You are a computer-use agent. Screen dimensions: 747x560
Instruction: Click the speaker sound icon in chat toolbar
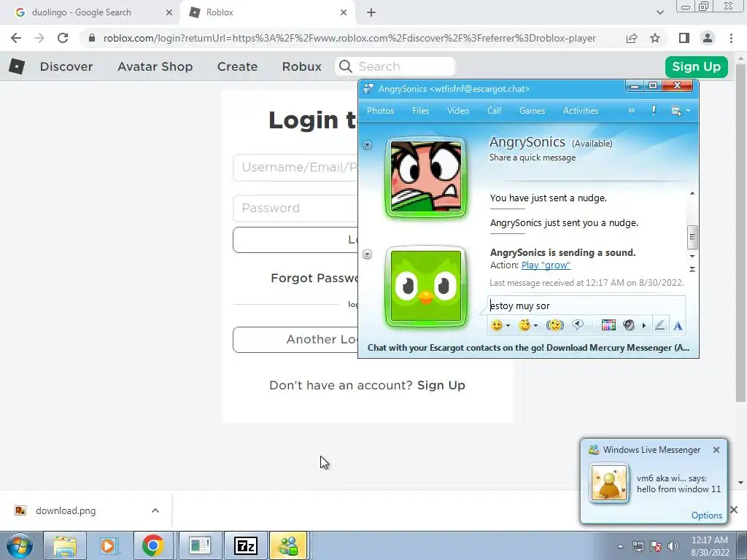click(629, 325)
